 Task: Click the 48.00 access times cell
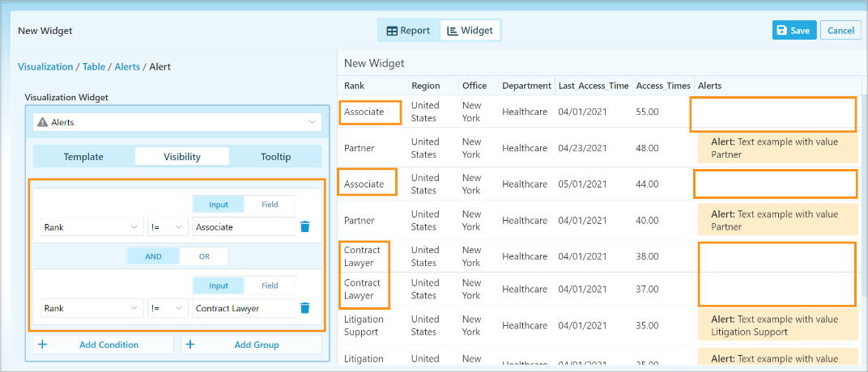(647, 148)
